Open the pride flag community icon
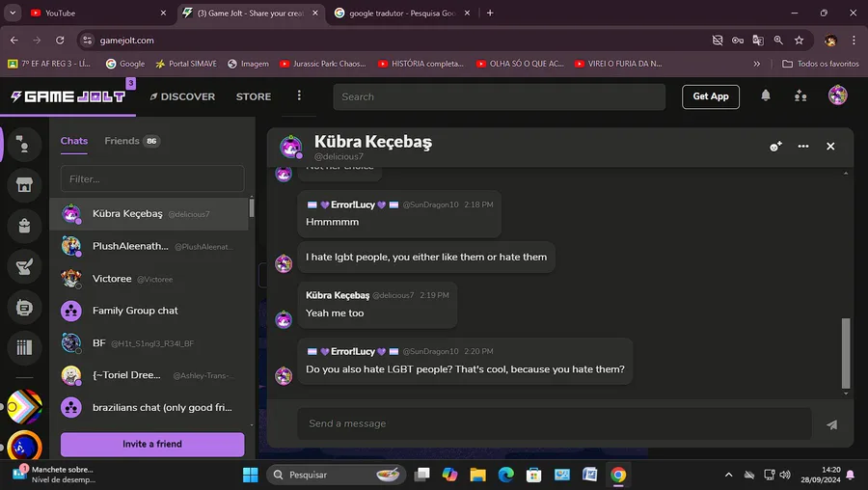 (24, 407)
